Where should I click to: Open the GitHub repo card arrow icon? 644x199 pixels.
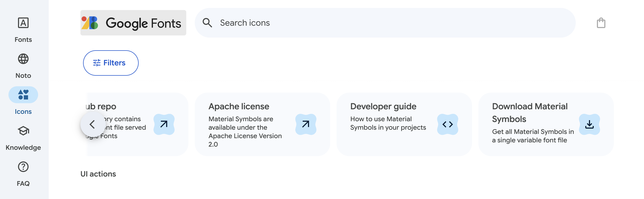pos(164,124)
